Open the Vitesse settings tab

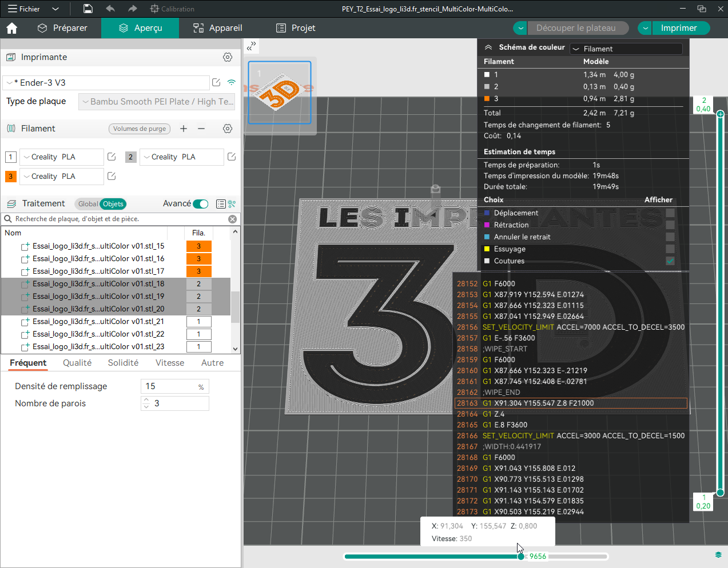(x=170, y=363)
